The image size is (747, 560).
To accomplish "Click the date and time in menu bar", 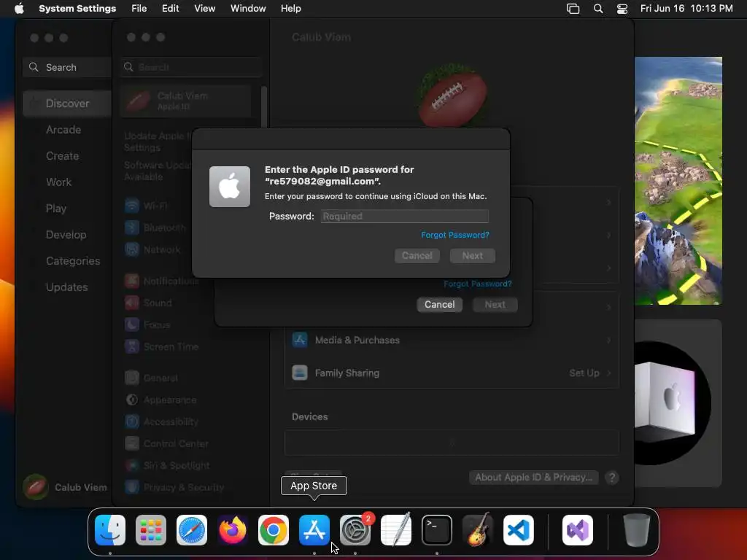I will pos(686,9).
